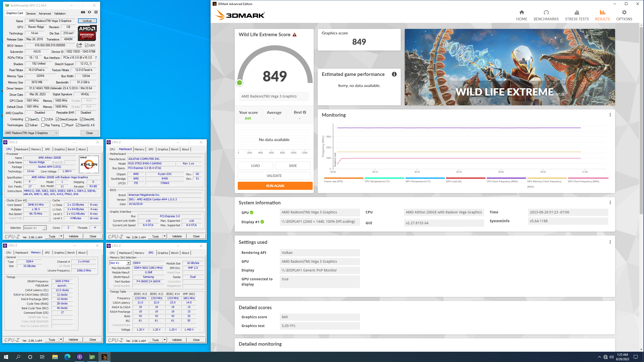Open the 3DMark Stress Tests section
Viewport: 644px width, 362px height.
(x=577, y=15)
